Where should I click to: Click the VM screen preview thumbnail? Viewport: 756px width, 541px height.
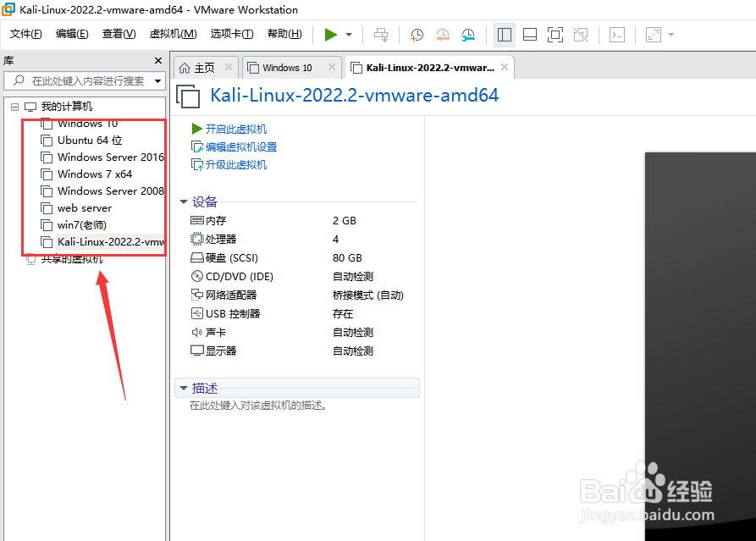pos(701,346)
